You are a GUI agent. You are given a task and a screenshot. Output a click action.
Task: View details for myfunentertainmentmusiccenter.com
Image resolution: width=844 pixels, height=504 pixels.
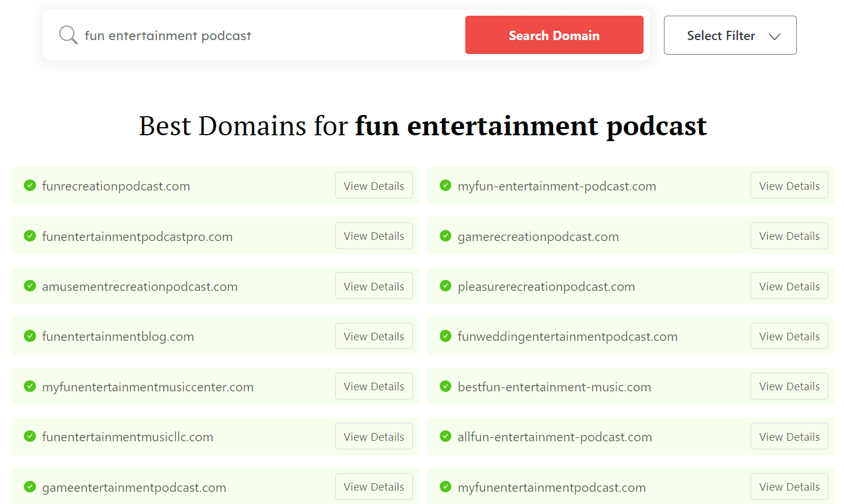click(x=374, y=386)
